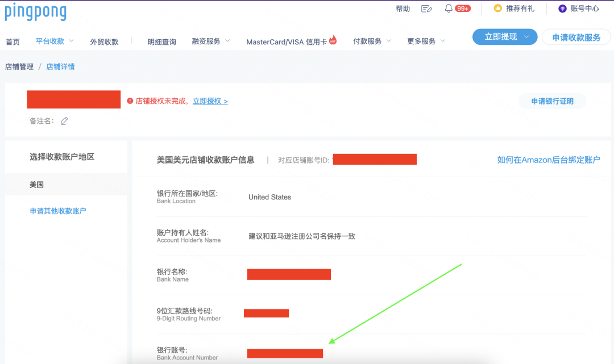Open MasterCard/VISA 信用卡 menu item

click(287, 42)
